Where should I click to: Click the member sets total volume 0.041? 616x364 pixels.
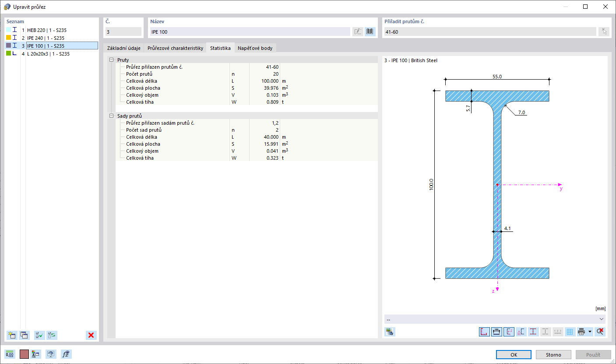pos(272,151)
